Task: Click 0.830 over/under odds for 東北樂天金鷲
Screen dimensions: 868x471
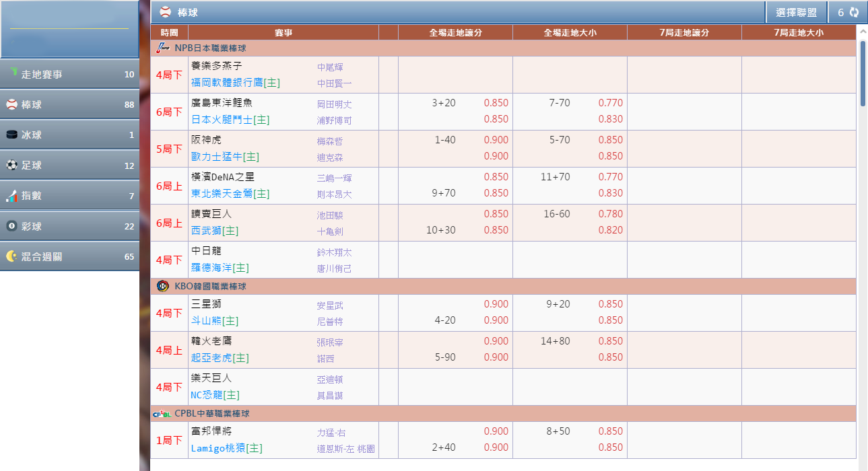Action: (611, 193)
